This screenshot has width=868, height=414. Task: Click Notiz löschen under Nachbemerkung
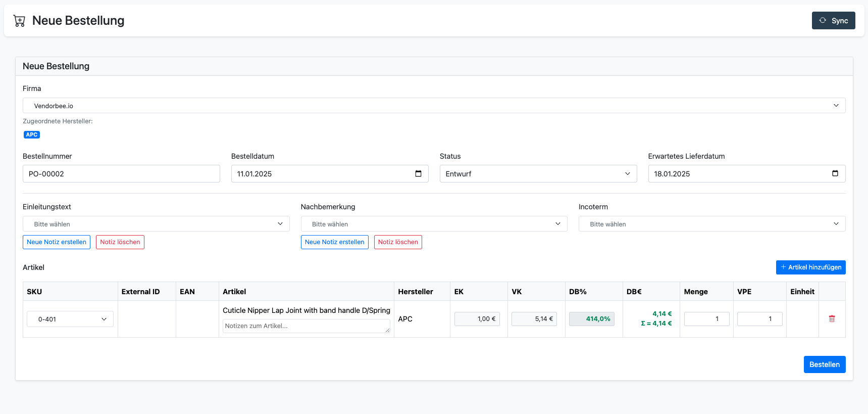click(x=398, y=242)
